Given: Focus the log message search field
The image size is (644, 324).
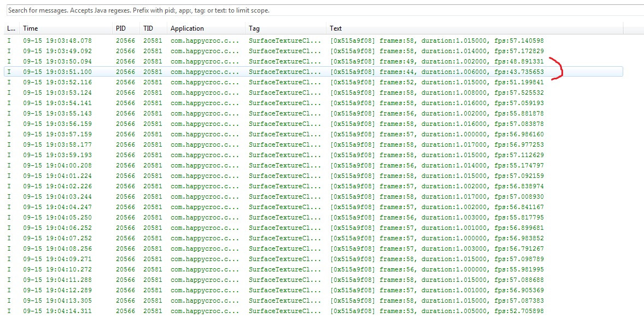Looking at the screenshot, I should coord(325,10).
